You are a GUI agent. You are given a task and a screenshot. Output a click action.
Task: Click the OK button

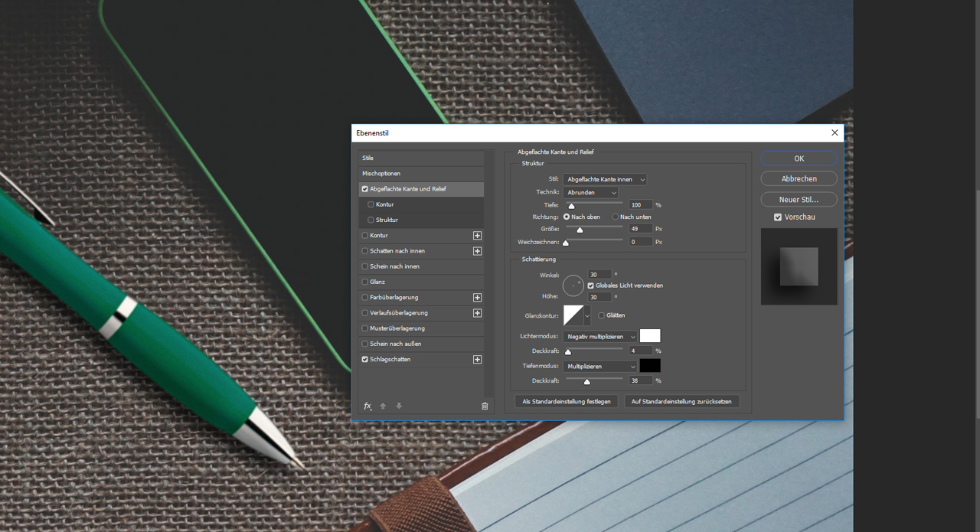click(x=799, y=158)
